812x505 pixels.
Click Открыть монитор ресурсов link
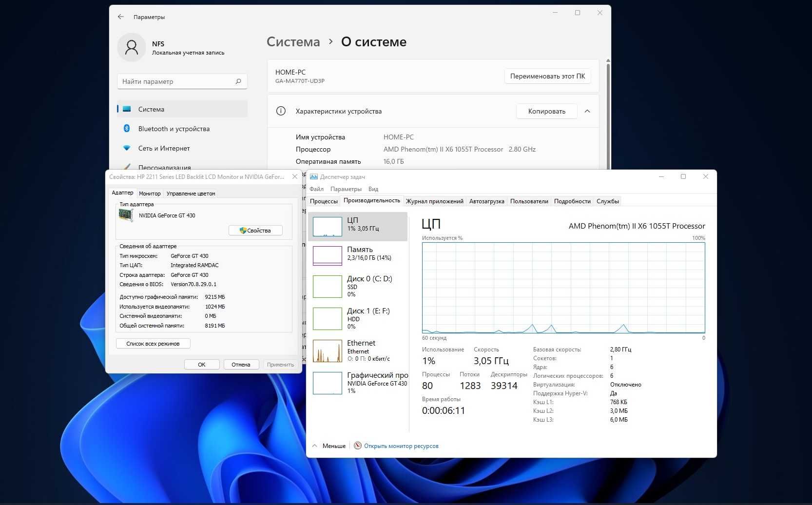click(x=401, y=446)
